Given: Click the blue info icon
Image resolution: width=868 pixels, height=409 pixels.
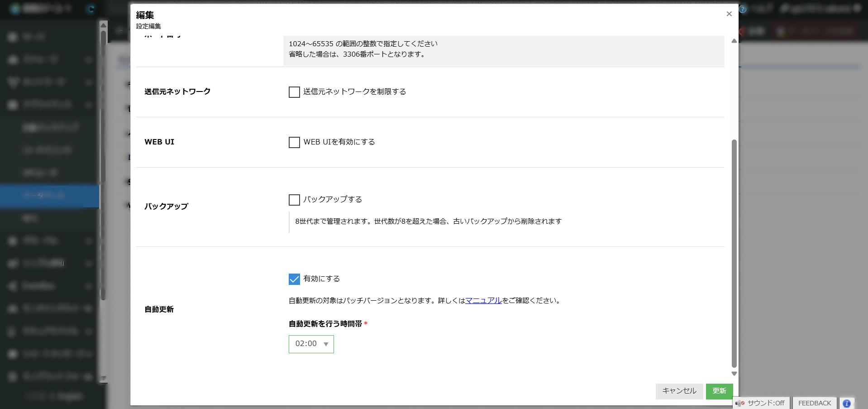Looking at the screenshot, I should click(847, 403).
